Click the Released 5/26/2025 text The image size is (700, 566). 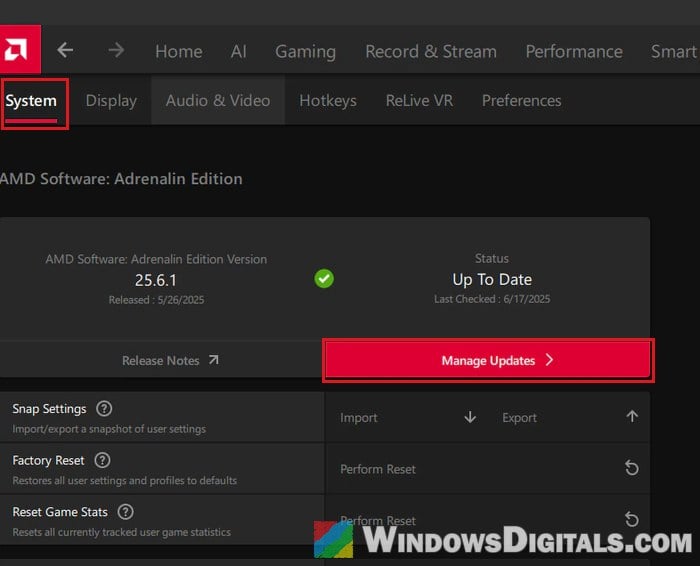[156, 300]
